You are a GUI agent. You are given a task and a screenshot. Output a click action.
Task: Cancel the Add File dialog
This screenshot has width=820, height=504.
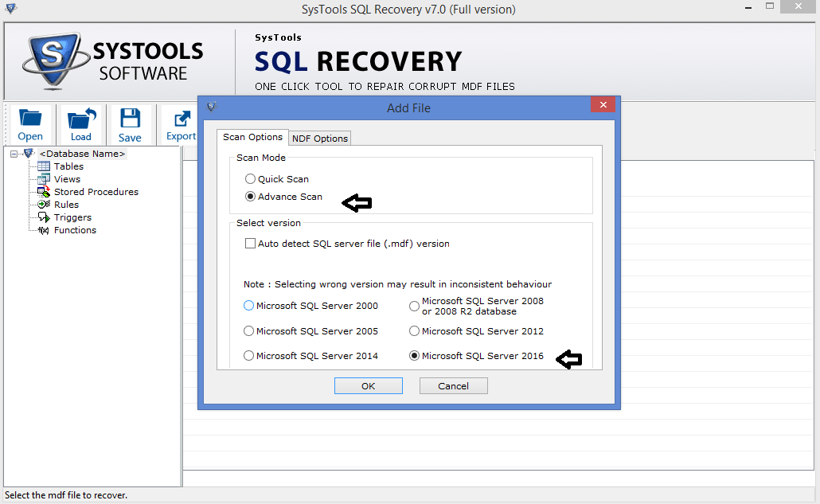(454, 386)
